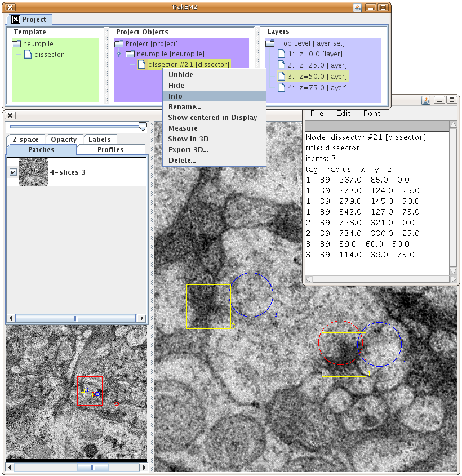The image size is (462, 476).
Task: Click the page icon of layer 4 z=75.0
Action: tap(281, 88)
